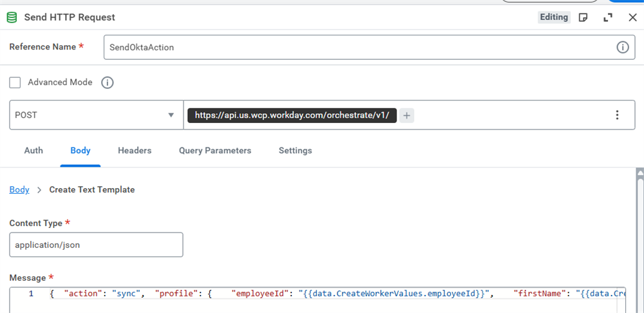The width and height of the screenshot is (644, 313).
Task: Click the plus button after the URL chip
Action: tap(406, 115)
